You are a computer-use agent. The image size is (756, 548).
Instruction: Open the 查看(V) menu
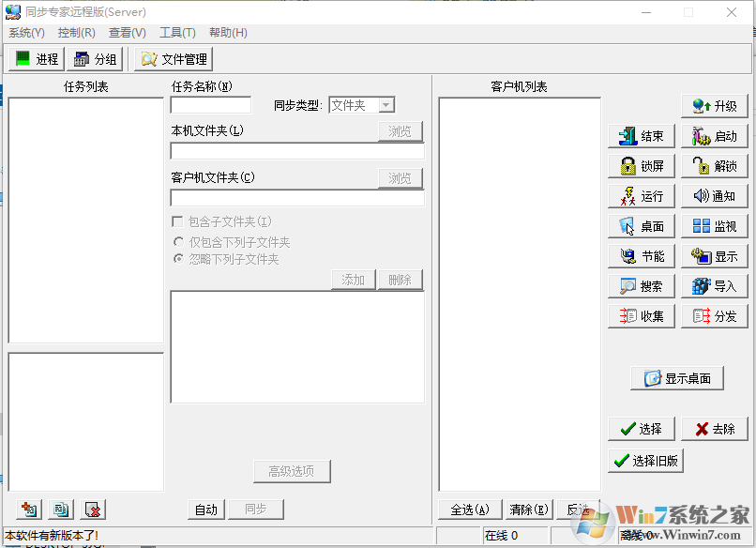pyautogui.click(x=128, y=32)
